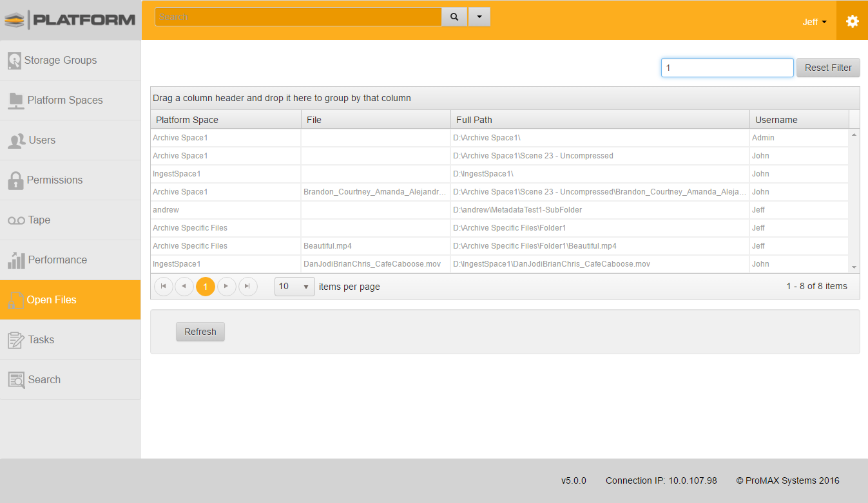Viewport: 868px width, 503px height.
Task: Open the Tape section
Action: [70, 220]
